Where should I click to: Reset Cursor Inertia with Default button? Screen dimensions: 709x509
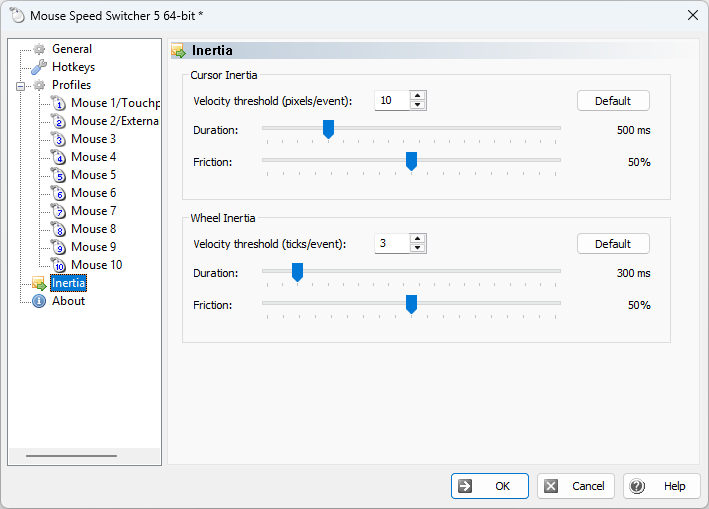pos(613,101)
